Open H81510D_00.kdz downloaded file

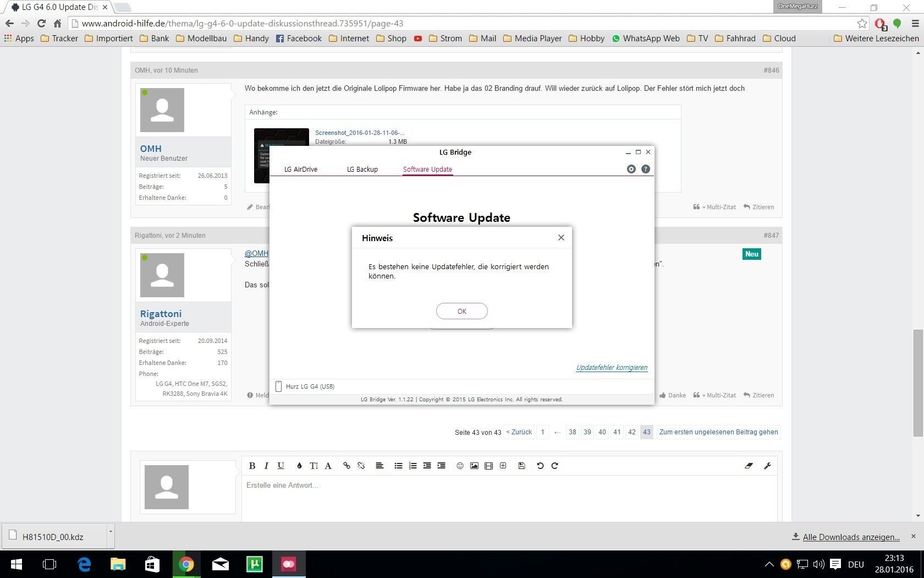pos(54,537)
